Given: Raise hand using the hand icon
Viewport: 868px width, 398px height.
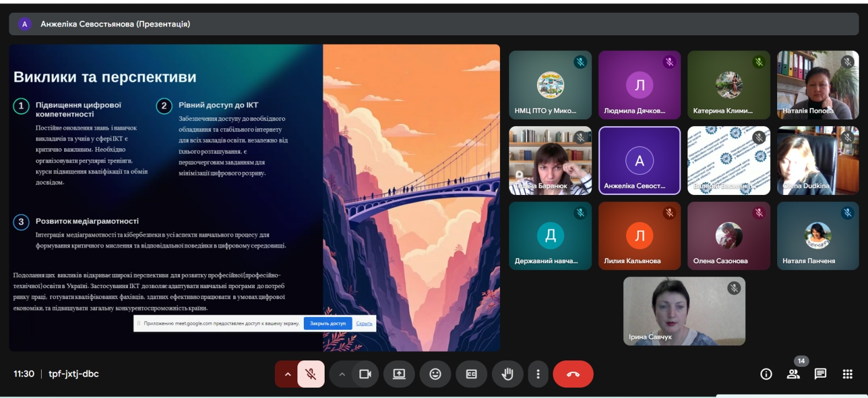Looking at the screenshot, I should [x=507, y=374].
